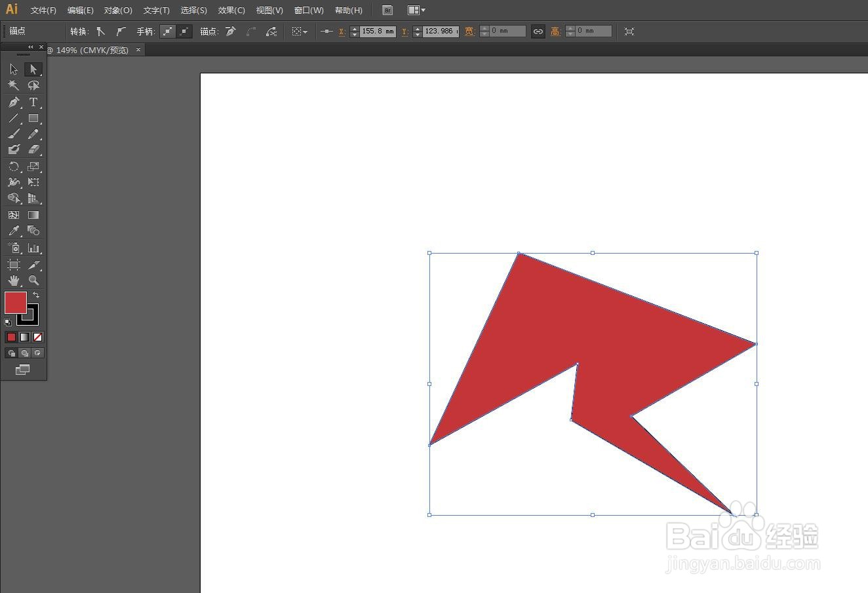Click the Y coordinate field 123.986
This screenshot has width=868, height=593.
coord(441,31)
